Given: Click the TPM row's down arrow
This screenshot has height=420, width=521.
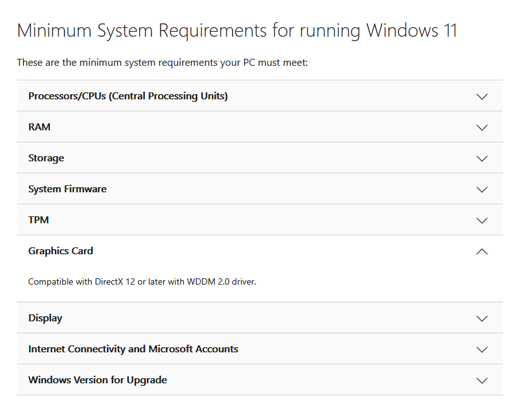Looking at the screenshot, I should pos(482,220).
